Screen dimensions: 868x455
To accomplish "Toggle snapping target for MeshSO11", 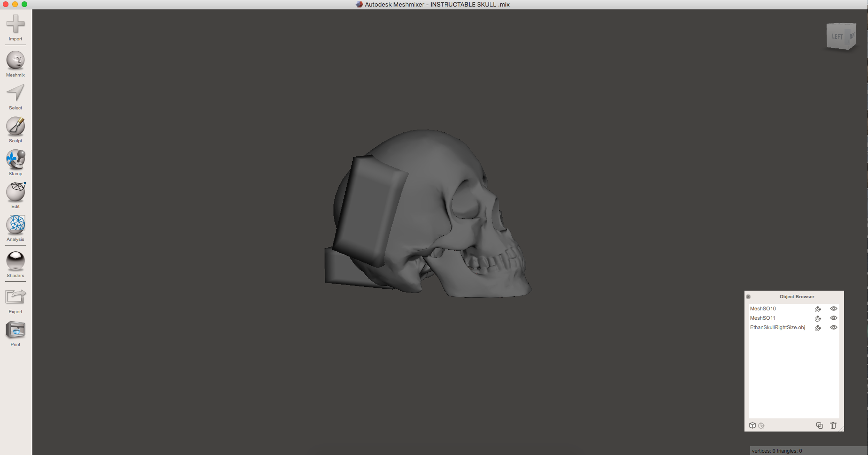I will coord(818,318).
